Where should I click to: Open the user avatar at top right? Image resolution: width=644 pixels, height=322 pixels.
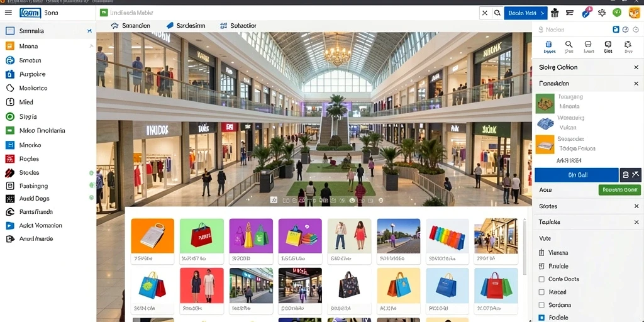point(634,13)
